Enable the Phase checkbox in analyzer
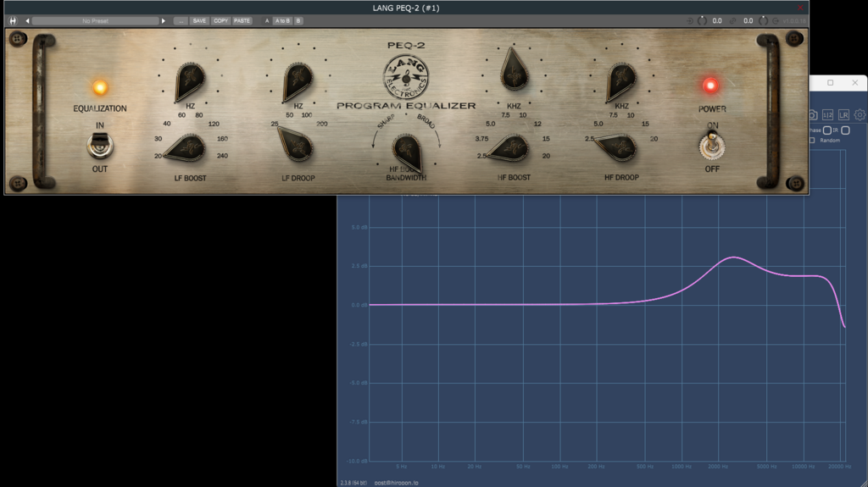The image size is (868, 487). pos(827,130)
